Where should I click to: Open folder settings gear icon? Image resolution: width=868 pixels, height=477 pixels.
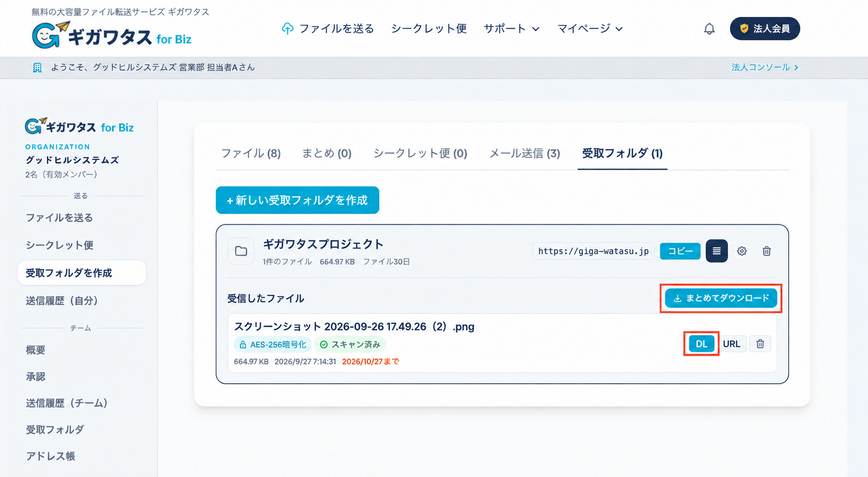[x=742, y=251]
